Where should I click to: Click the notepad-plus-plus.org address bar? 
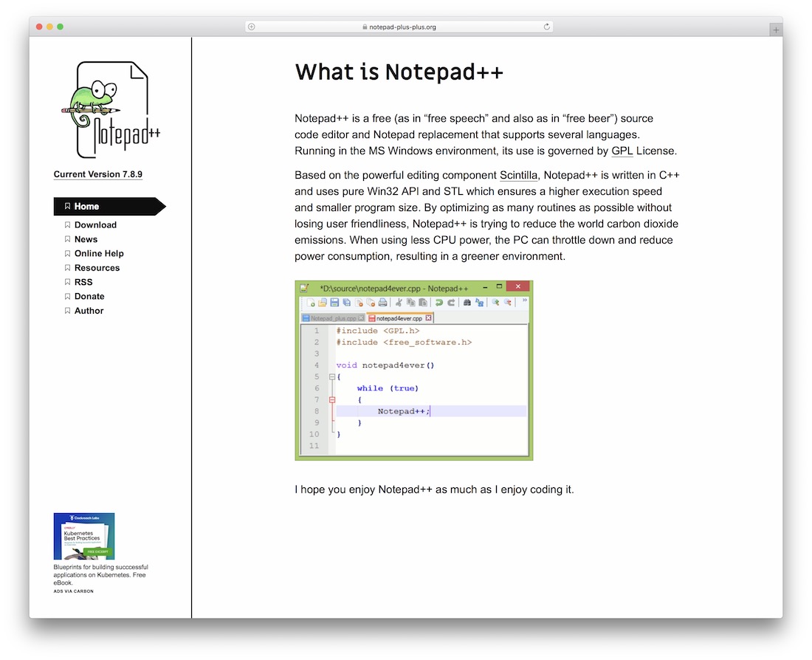pyautogui.click(x=399, y=27)
